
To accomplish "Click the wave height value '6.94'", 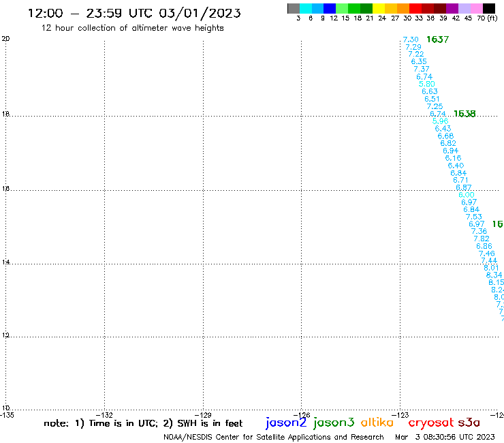I will [451, 151].
